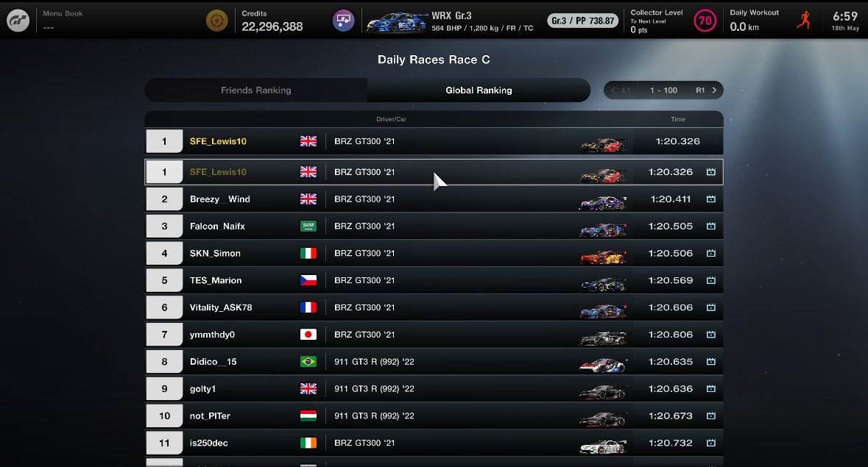The height and width of the screenshot is (467, 868).
Task: Click the lap time 1:20.635
Action: 671,361
